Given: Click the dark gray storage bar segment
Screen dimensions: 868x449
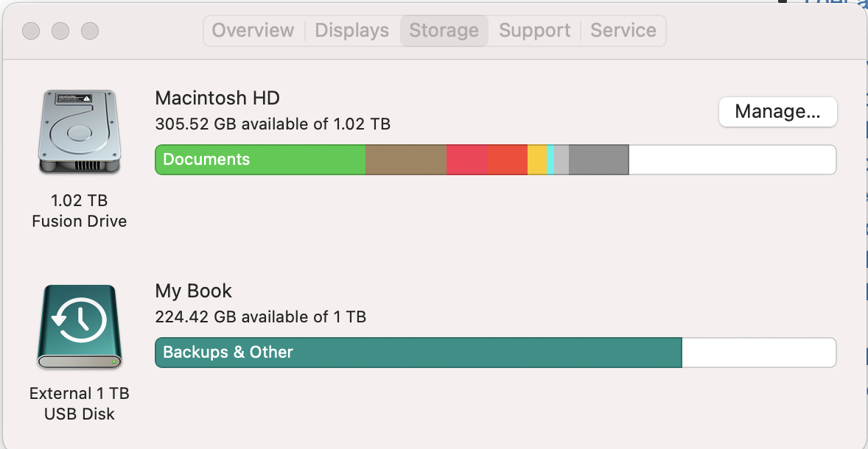Looking at the screenshot, I should 598,160.
